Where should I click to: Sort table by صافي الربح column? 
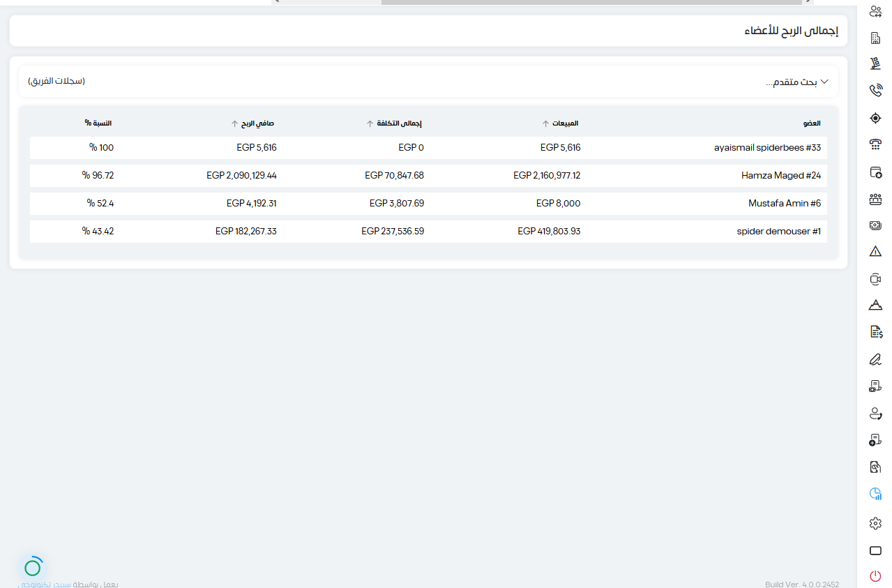pyautogui.click(x=252, y=123)
